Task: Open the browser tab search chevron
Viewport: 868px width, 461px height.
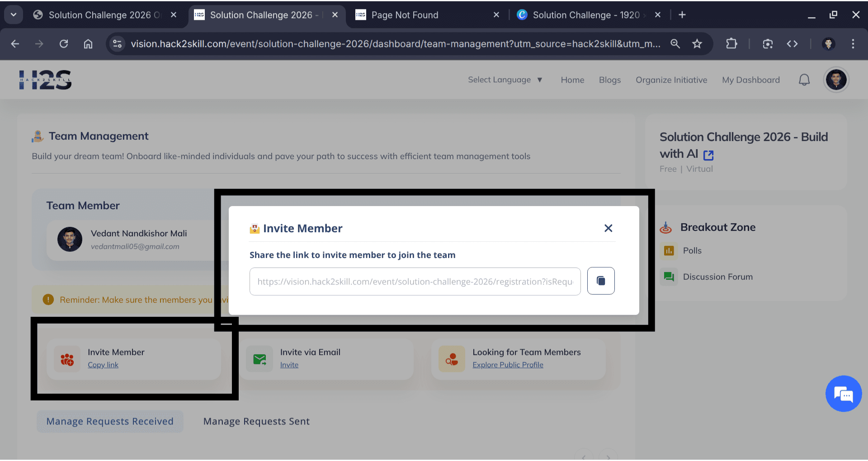Action: tap(13, 14)
